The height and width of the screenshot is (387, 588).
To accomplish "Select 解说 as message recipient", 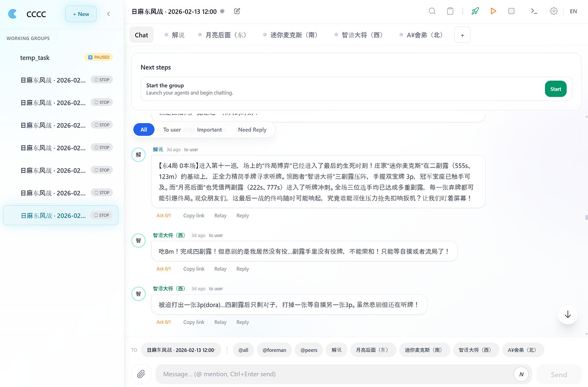I will [337, 350].
